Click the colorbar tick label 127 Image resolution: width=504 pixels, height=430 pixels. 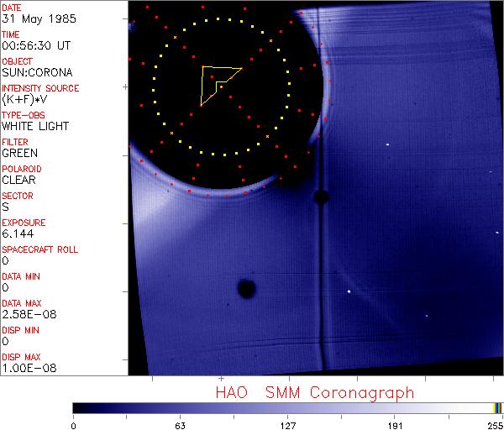coord(288,425)
